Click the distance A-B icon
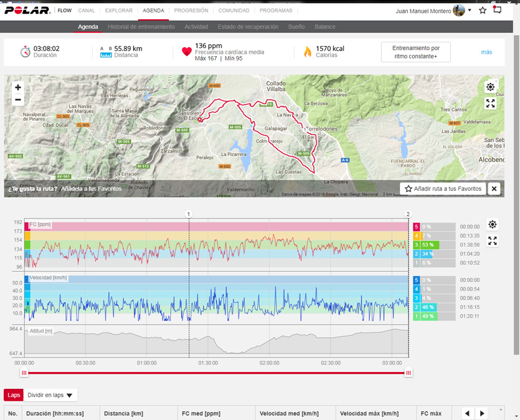520x420 pixels. [106, 52]
